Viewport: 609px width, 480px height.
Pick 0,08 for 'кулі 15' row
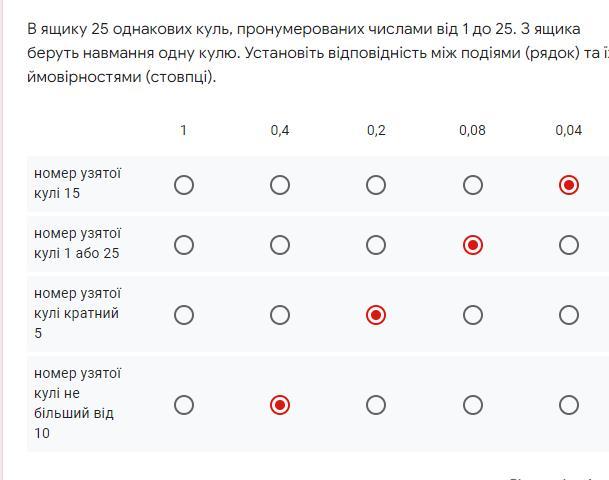point(473,185)
